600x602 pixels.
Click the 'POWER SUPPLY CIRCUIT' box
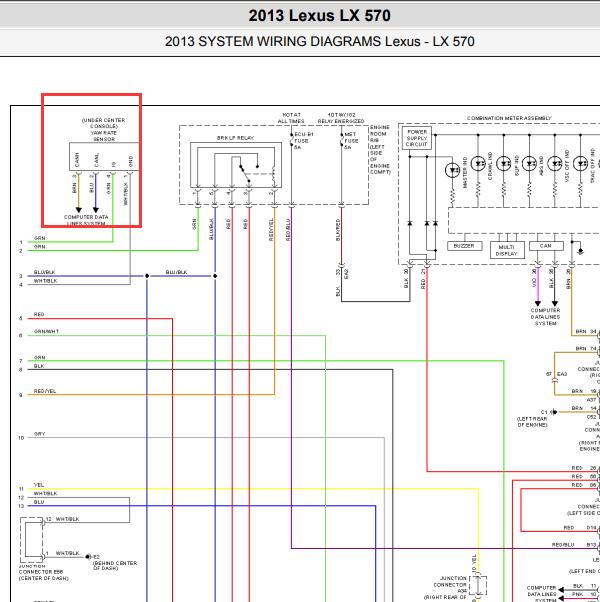417,138
